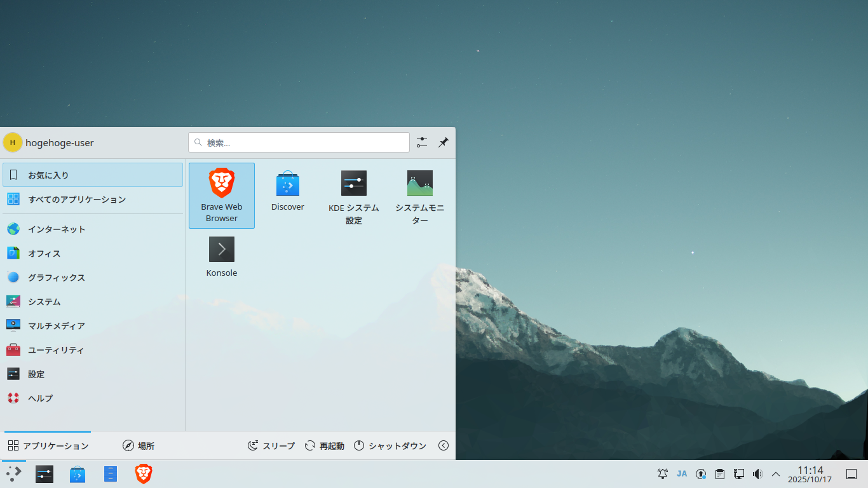Expand more session options arrow
This screenshot has height=488, width=868.
pyautogui.click(x=444, y=445)
